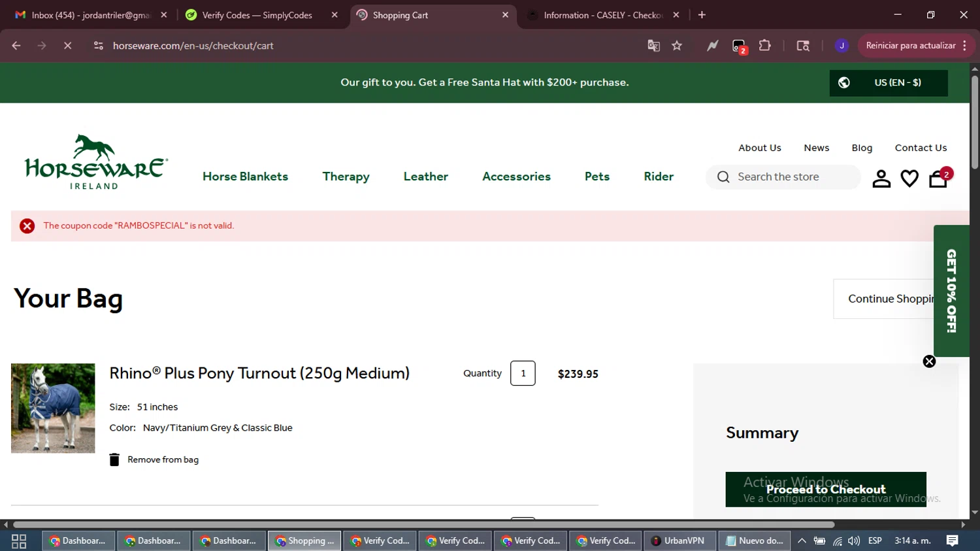980x551 pixels.
Task: Open the shopping bag icon
Action: click(939, 178)
